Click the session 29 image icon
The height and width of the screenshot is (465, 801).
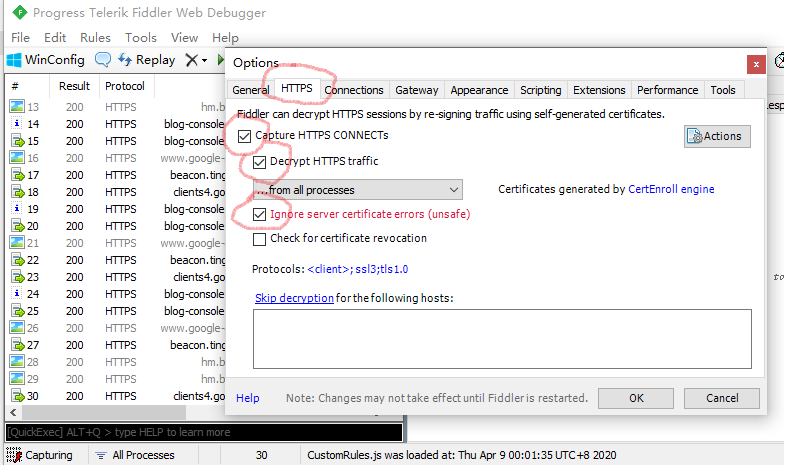tap(17, 378)
